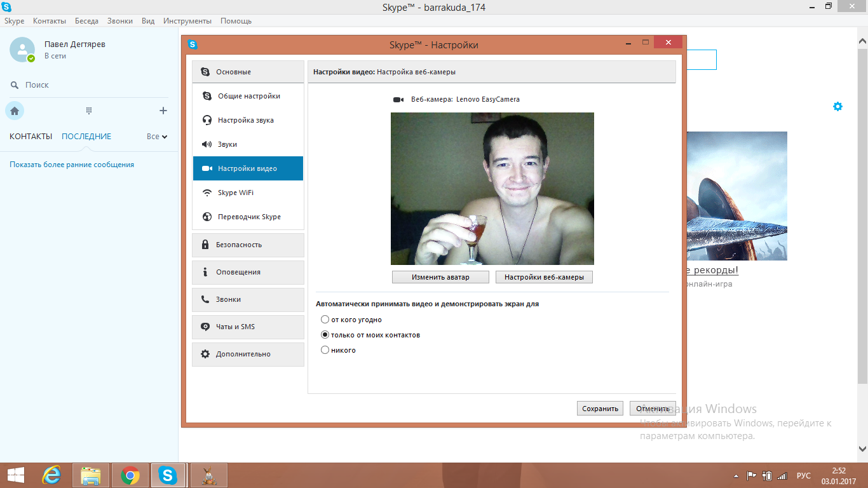Click the game ad image in main window

coord(736,196)
